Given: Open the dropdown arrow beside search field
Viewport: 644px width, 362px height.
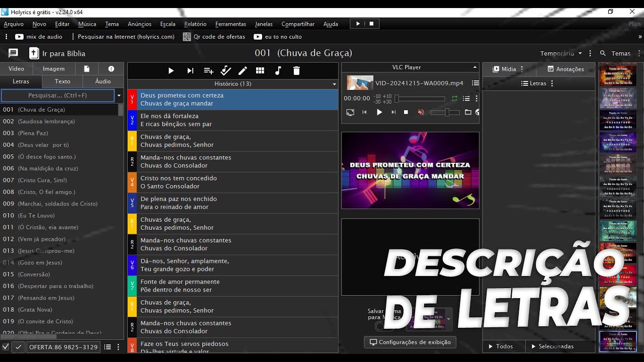Looking at the screenshot, I should click(x=119, y=96).
